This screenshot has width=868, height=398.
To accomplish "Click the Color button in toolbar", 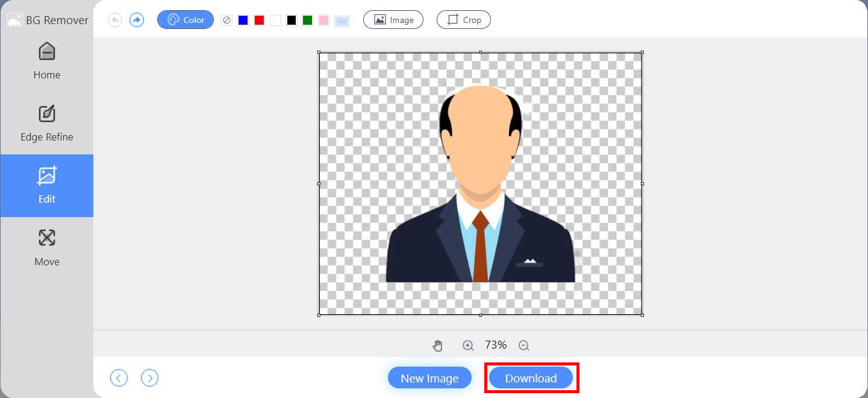I will pos(186,20).
